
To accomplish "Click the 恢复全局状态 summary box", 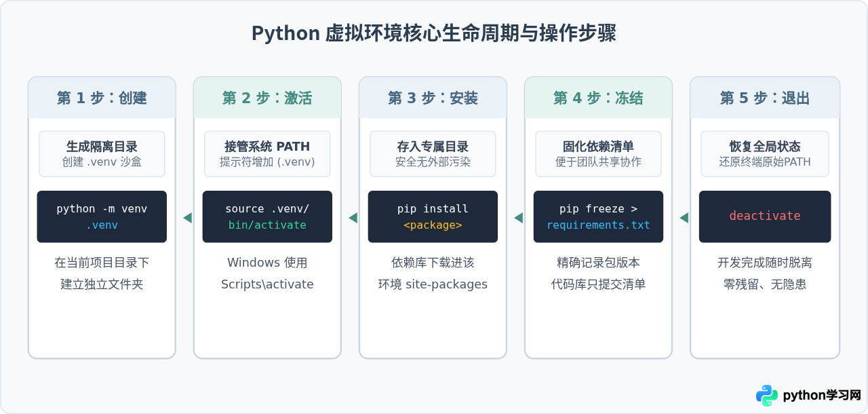I will pyautogui.click(x=765, y=154).
